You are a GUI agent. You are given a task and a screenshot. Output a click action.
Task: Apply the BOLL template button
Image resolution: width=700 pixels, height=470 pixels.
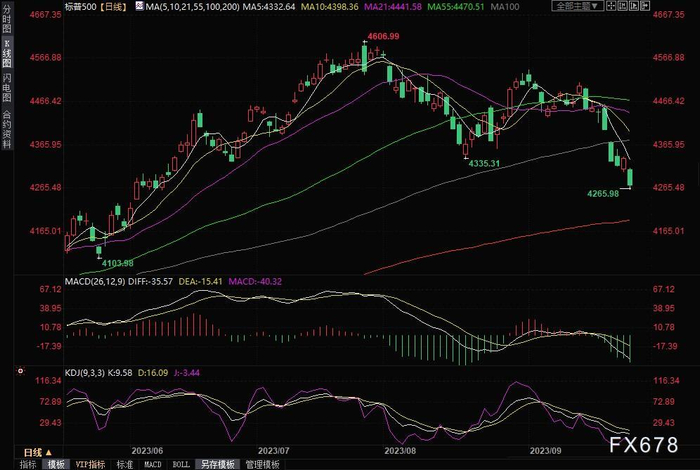(x=181, y=465)
